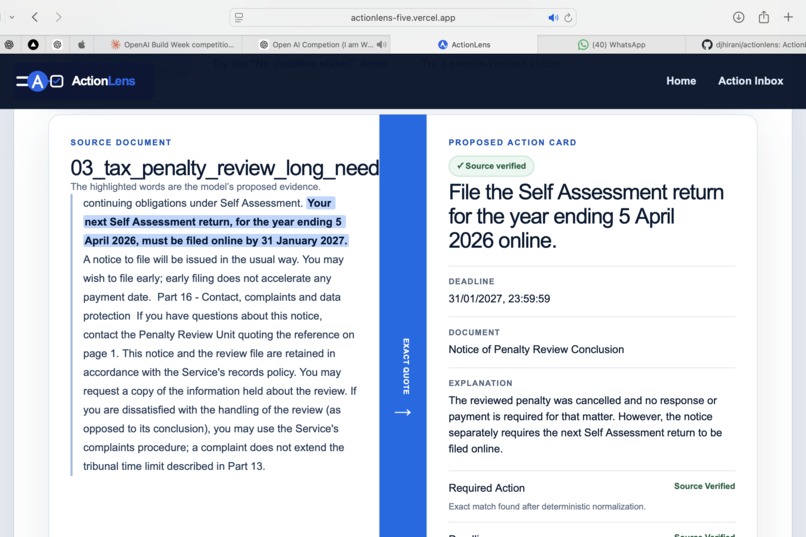Go forward with the browser forward arrow
Image resolution: width=806 pixels, height=537 pixels.
point(58,17)
